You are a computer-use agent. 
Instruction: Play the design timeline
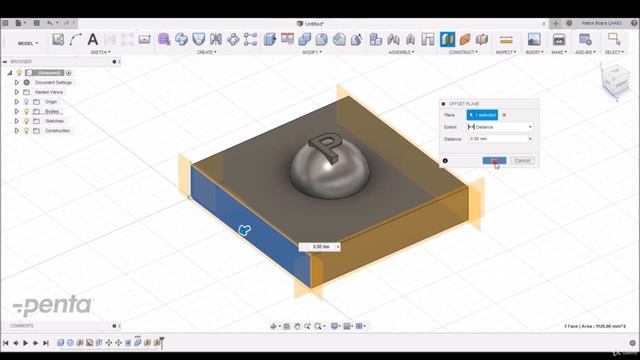click(x=26, y=343)
